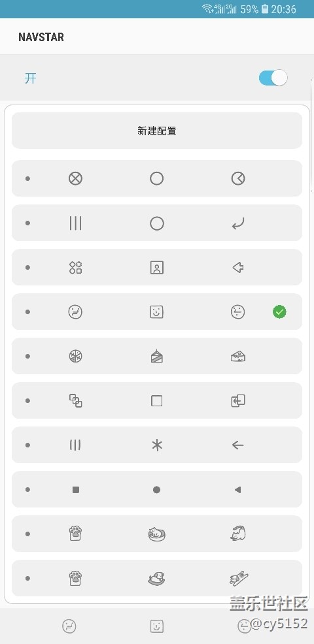Tap the square smiley home button in navbar
This screenshot has width=314, height=644.
(157, 626)
